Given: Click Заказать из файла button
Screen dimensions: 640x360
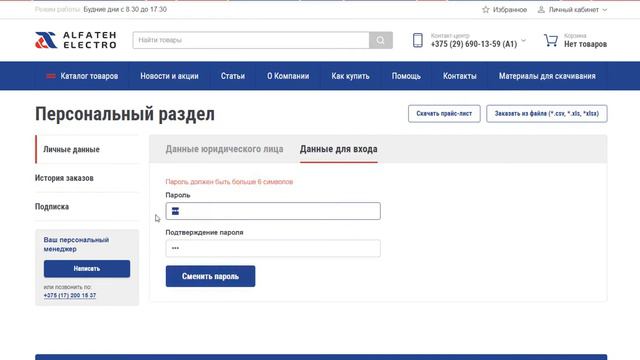Looking at the screenshot, I should click(547, 113).
